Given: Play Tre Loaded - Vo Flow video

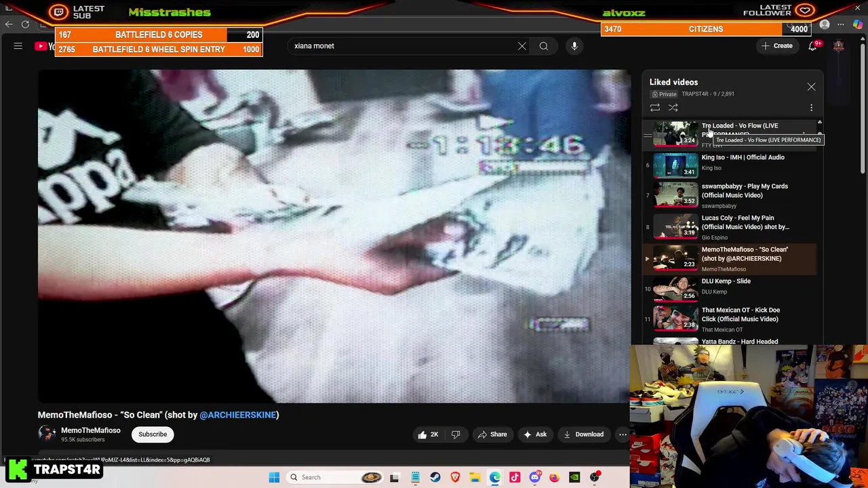Looking at the screenshot, I should 729,134.
